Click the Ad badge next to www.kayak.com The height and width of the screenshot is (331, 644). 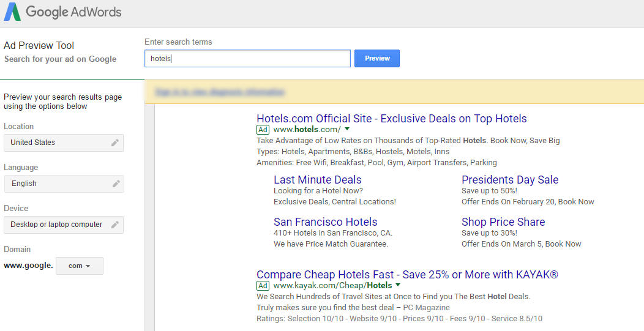click(x=263, y=285)
